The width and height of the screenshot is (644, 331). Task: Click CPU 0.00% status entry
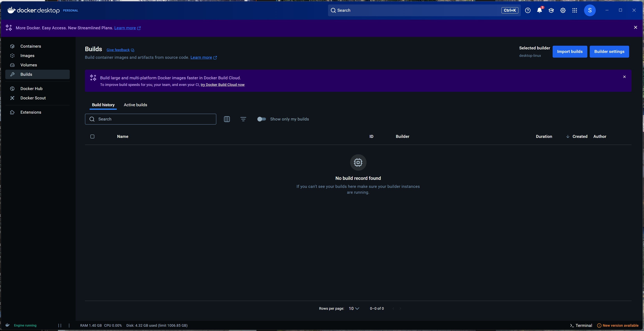coord(113,325)
